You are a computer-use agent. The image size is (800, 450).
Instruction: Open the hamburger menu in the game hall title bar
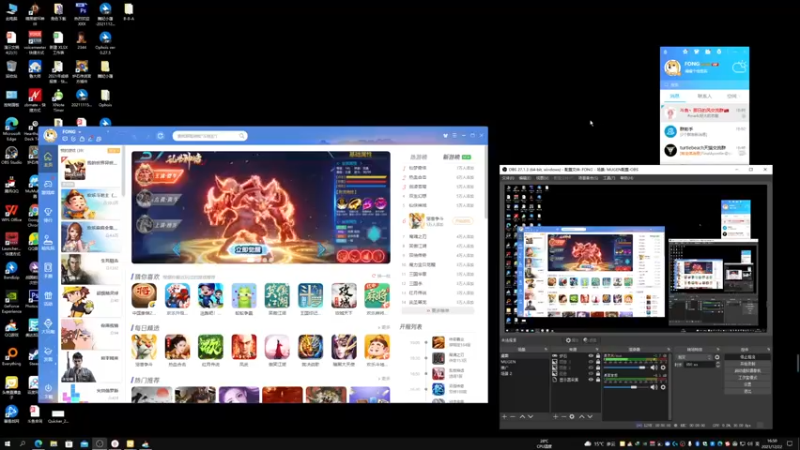454,136
